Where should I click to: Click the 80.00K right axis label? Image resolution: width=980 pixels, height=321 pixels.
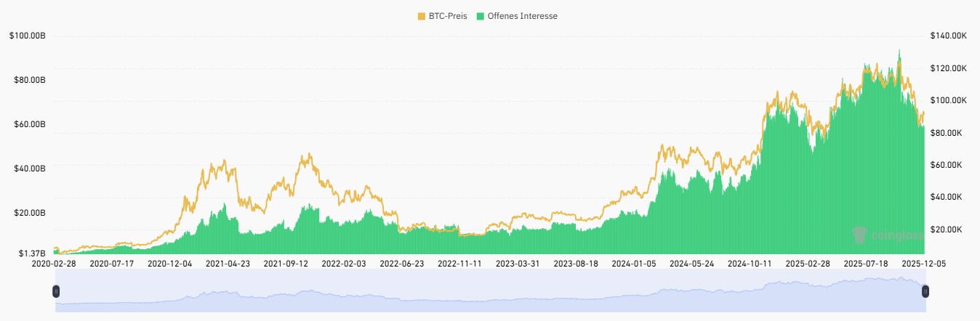tap(949, 133)
